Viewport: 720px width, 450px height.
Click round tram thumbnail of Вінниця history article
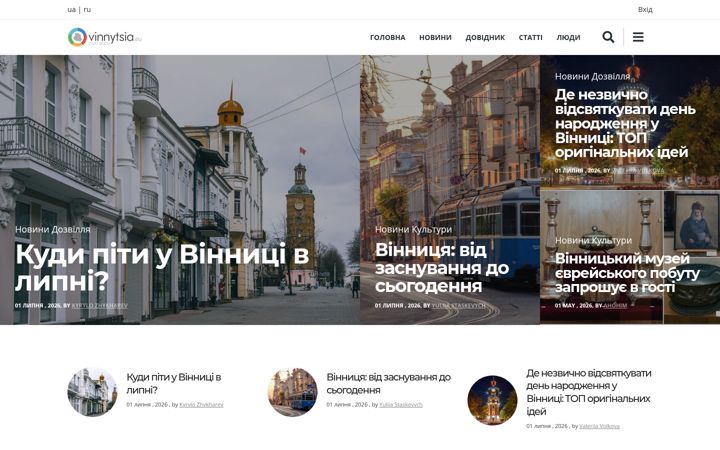coord(292,392)
